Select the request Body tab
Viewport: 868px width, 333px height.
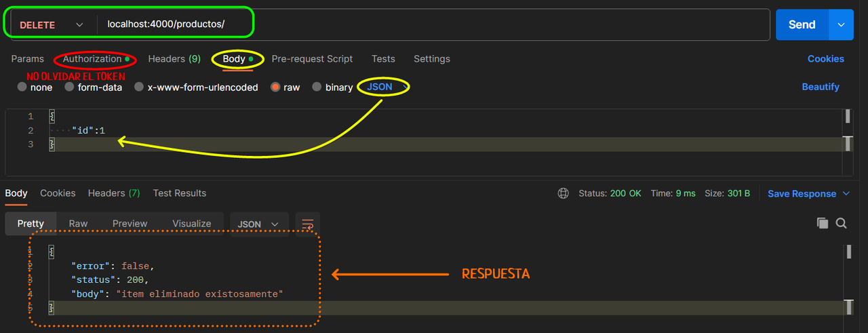click(x=237, y=59)
